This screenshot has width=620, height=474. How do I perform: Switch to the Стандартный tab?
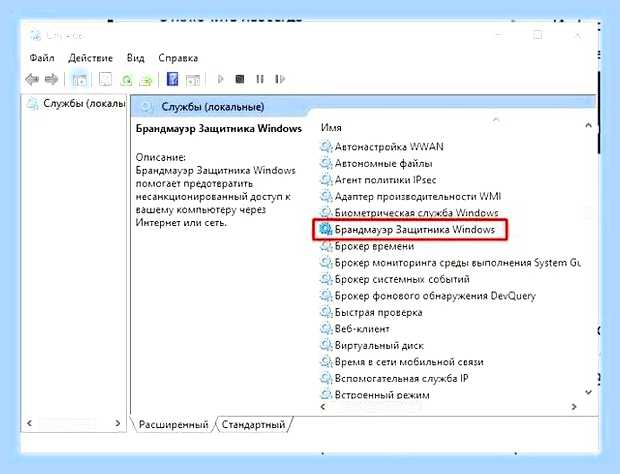pos(253,425)
